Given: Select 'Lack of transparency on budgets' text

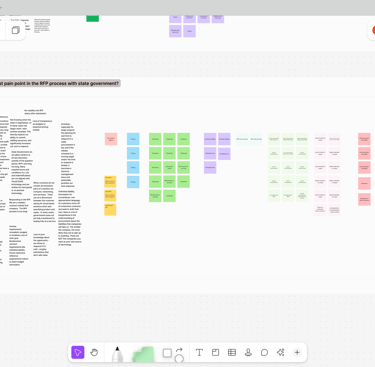Looking at the screenshot, I should [x=43, y=125].
